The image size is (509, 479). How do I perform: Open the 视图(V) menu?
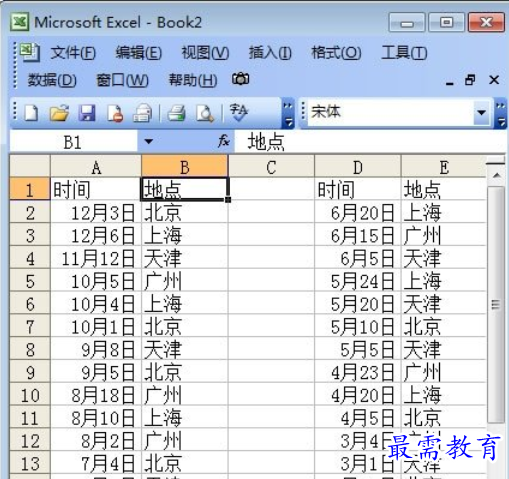205,53
